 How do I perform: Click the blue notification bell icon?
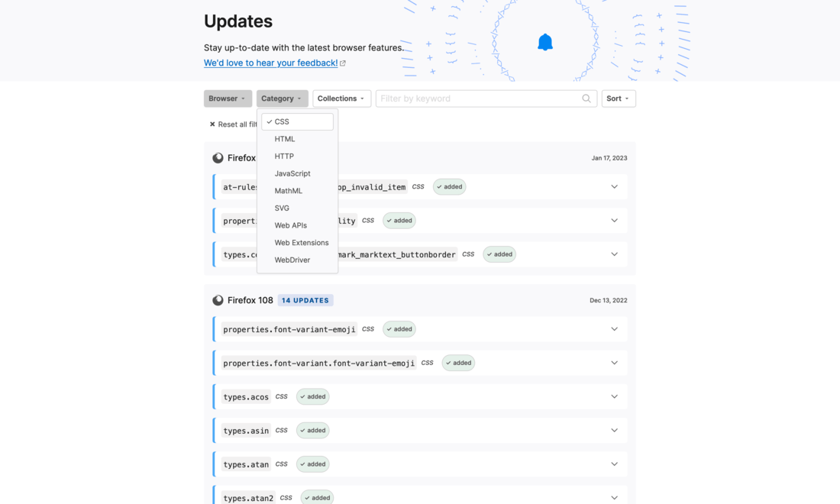tap(545, 42)
